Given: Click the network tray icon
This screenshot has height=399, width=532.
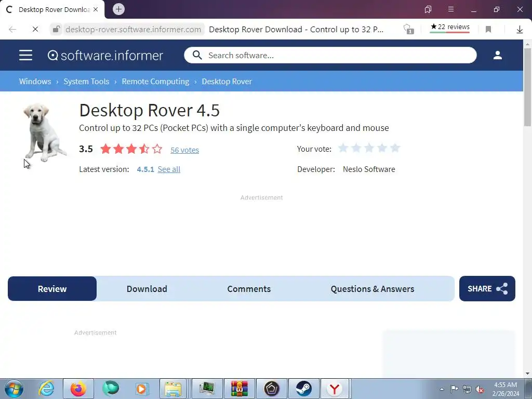Looking at the screenshot, I should [467, 389].
